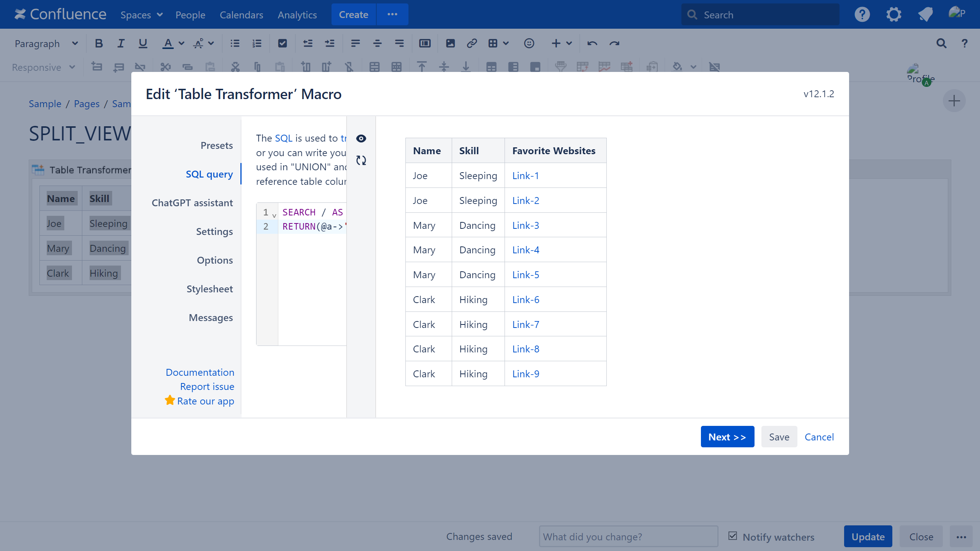Open the Messages tab
This screenshot has height=551, width=980.
(211, 318)
